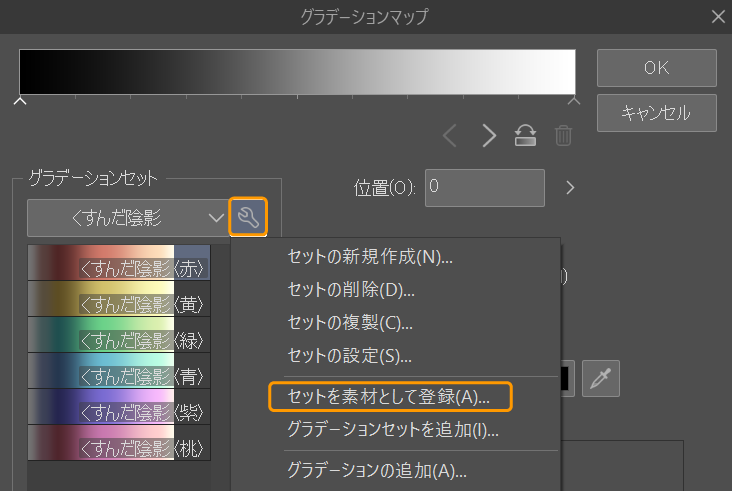734x492 pixels.
Task: Select the くすんだ陰影〈赤〉 gradient
Action: [119, 263]
